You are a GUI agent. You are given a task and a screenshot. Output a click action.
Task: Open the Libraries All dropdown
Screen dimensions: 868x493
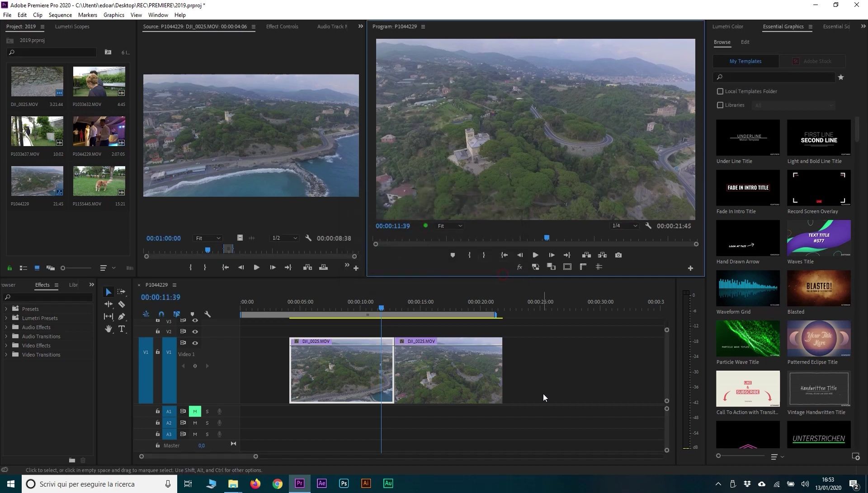[793, 105]
